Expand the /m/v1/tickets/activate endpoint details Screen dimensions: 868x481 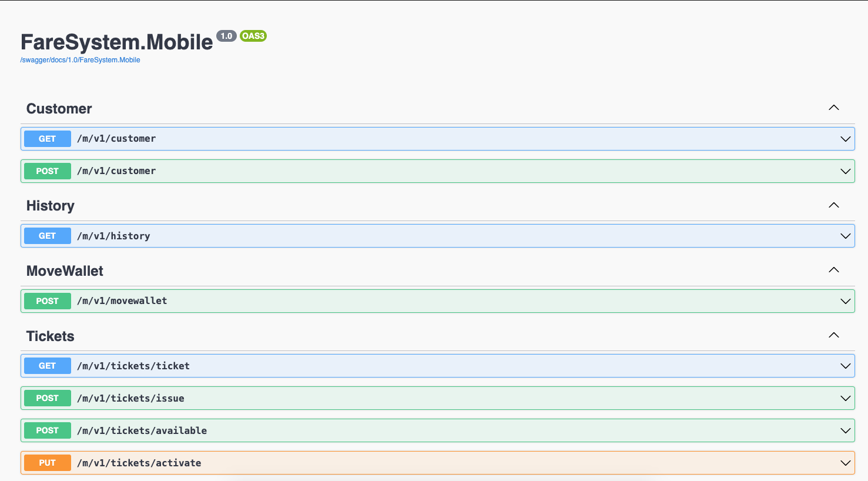[845, 463]
